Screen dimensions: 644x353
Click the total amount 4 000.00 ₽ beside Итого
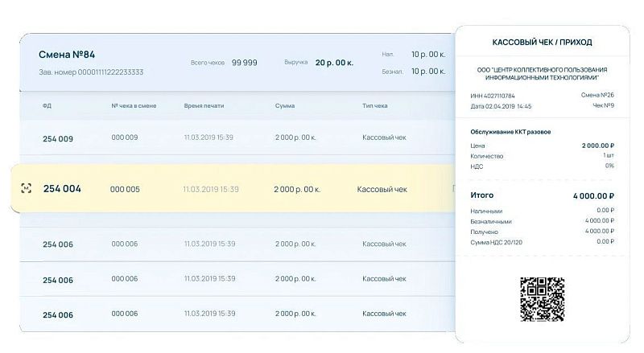click(594, 196)
